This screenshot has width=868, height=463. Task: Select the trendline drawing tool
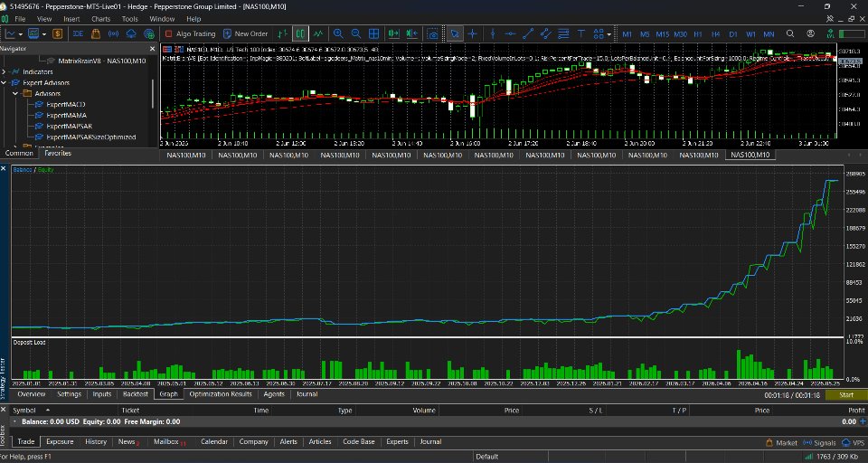tap(528, 33)
